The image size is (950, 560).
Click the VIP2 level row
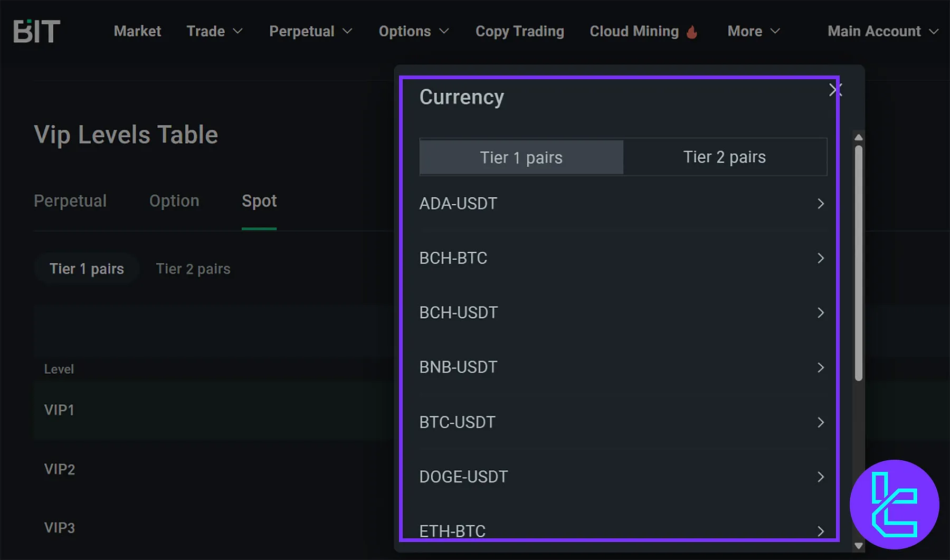[213, 469]
